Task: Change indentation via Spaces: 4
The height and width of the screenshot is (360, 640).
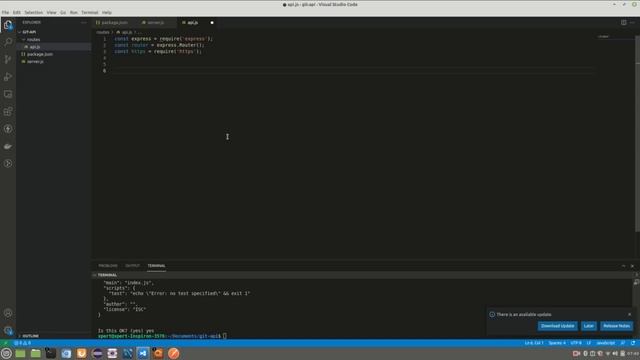Action: 557,343
